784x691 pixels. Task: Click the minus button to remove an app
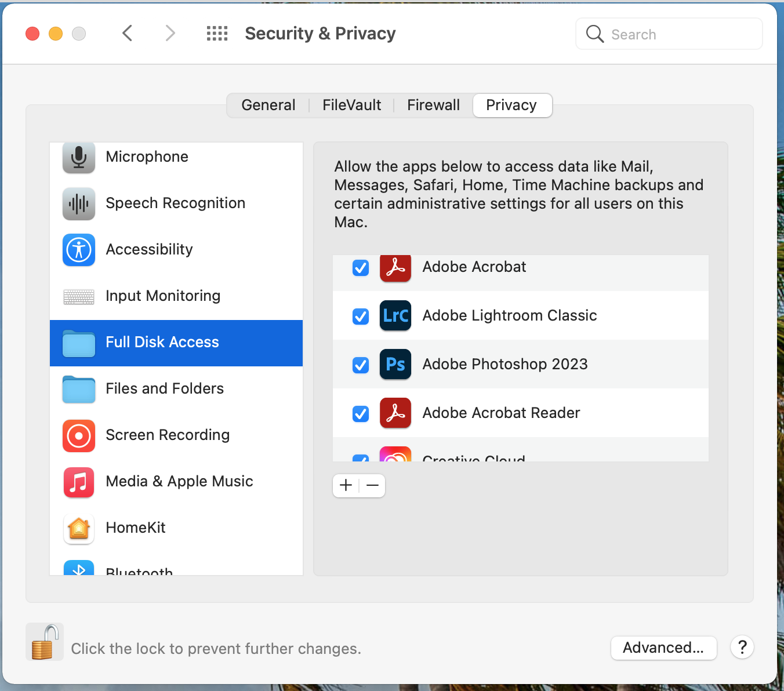coord(372,485)
